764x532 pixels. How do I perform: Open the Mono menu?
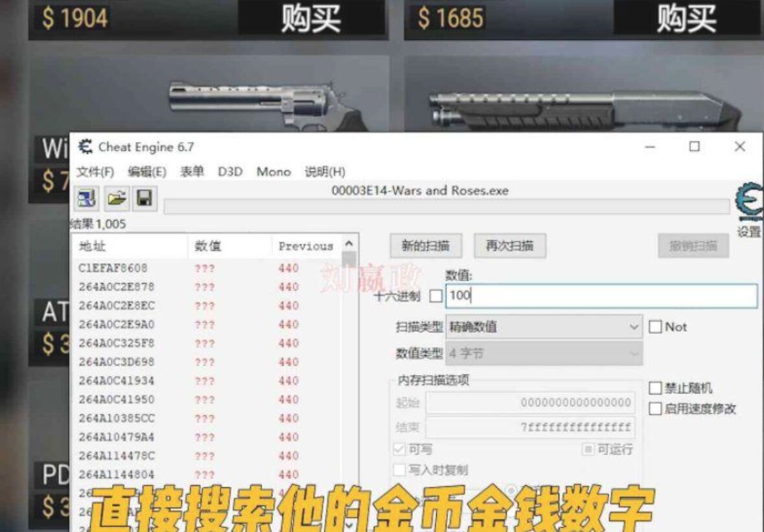273,172
